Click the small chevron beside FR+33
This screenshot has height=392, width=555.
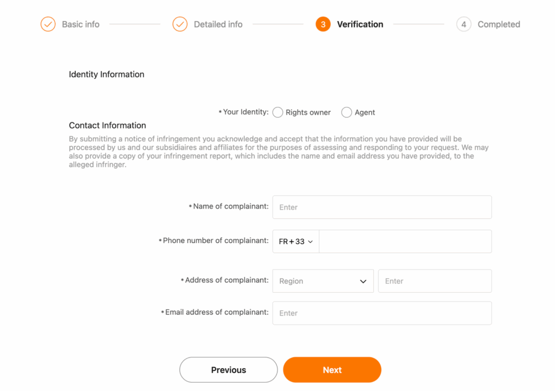pos(311,241)
